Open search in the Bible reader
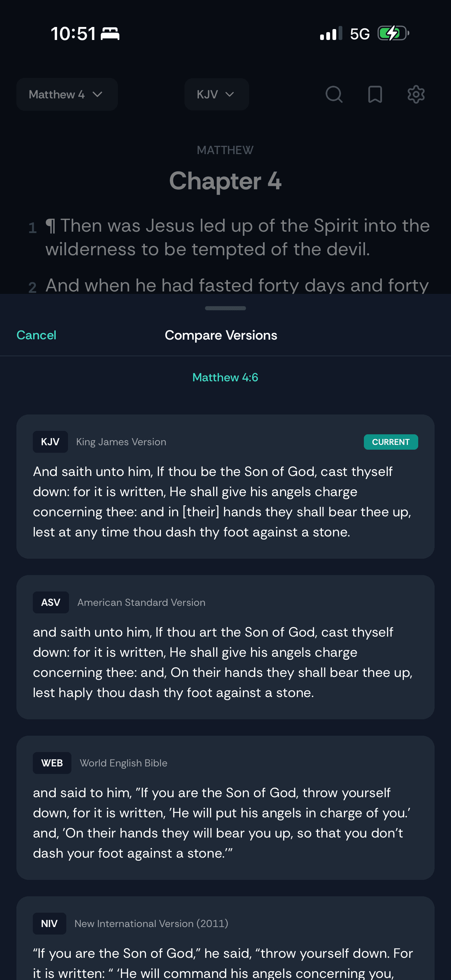 coord(334,94)
